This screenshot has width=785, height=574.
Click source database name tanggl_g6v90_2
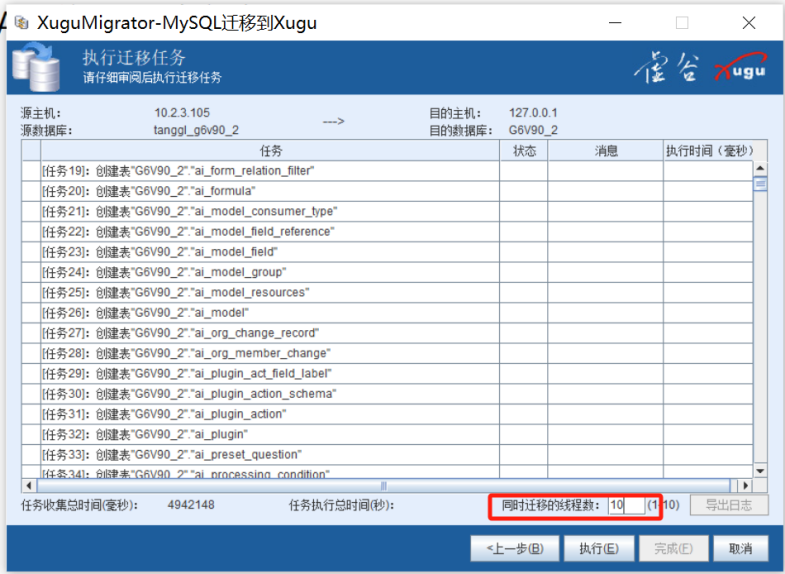(196, 130)
